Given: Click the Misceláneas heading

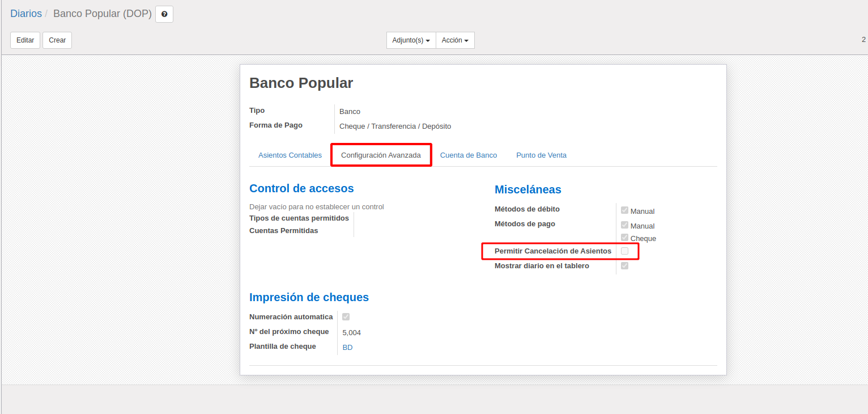Looking at the screenshot, I should (528, 189).
